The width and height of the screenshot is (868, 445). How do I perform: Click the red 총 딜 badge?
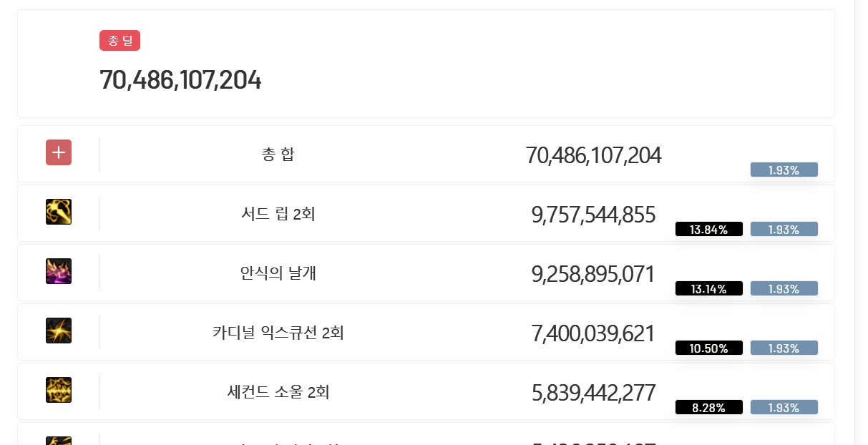pyautogui.click(x=120, y=41)
